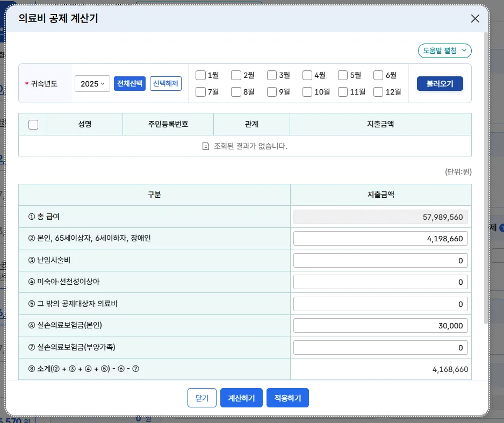This screenshot has height=423, width=504.
Task: Click the 소계 value 4,168,660
Action: pyautogui.click(x=450, y=369)
